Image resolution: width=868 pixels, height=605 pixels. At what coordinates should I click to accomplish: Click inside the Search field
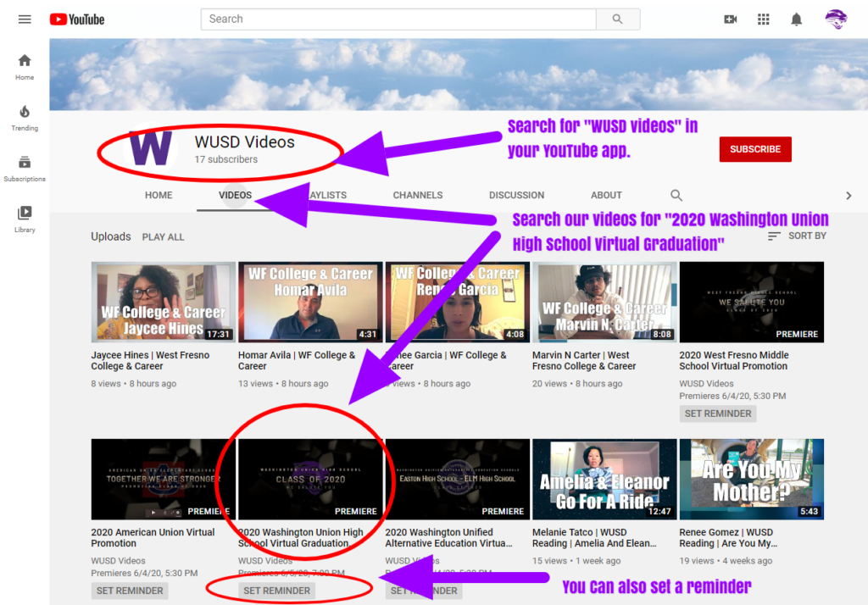click(398, 19)
